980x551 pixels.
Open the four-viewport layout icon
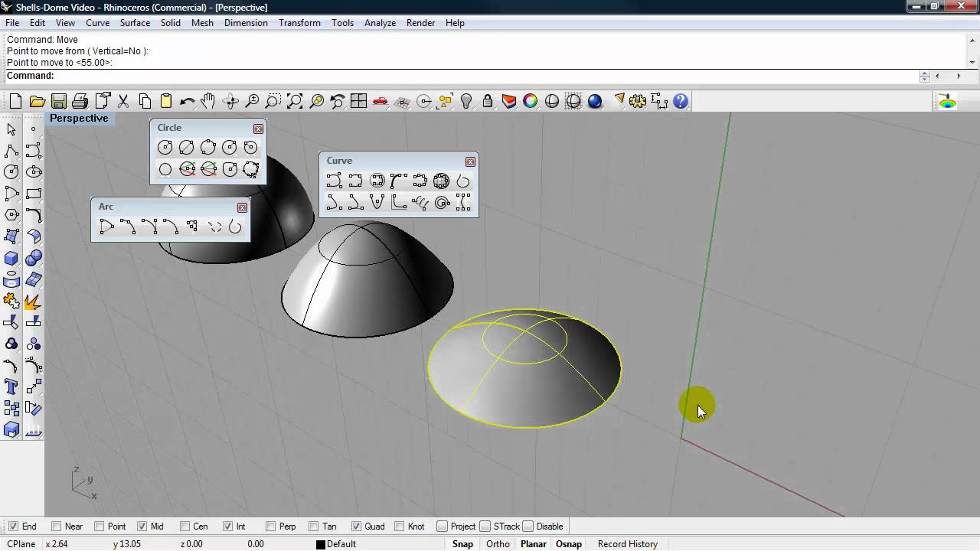pyautogui.click(x=358, y=101)
